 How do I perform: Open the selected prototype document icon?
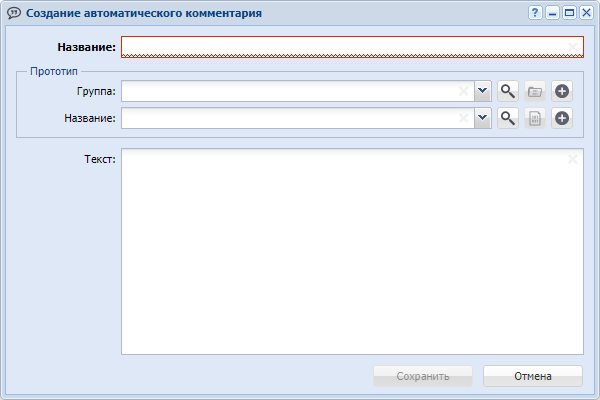tap(535, 119)
